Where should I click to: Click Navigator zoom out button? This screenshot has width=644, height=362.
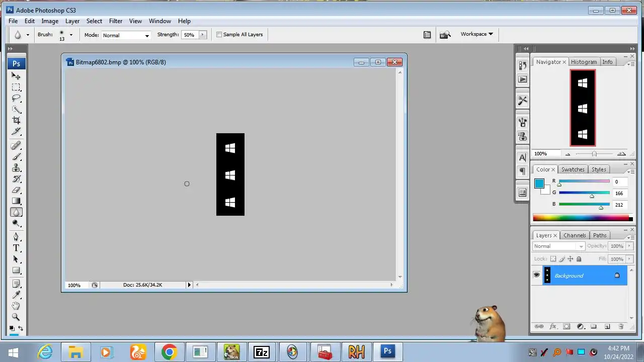568,154
